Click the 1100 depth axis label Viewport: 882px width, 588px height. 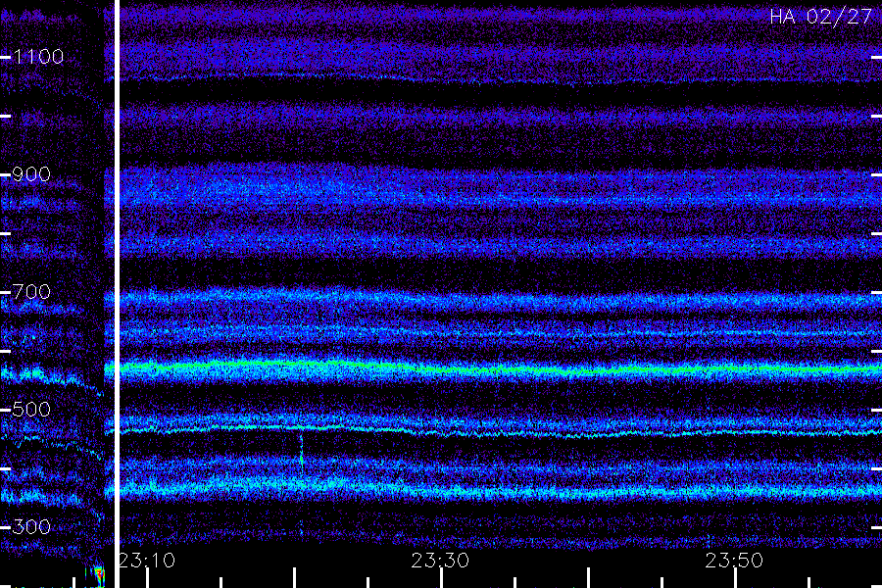coord(38,57)
